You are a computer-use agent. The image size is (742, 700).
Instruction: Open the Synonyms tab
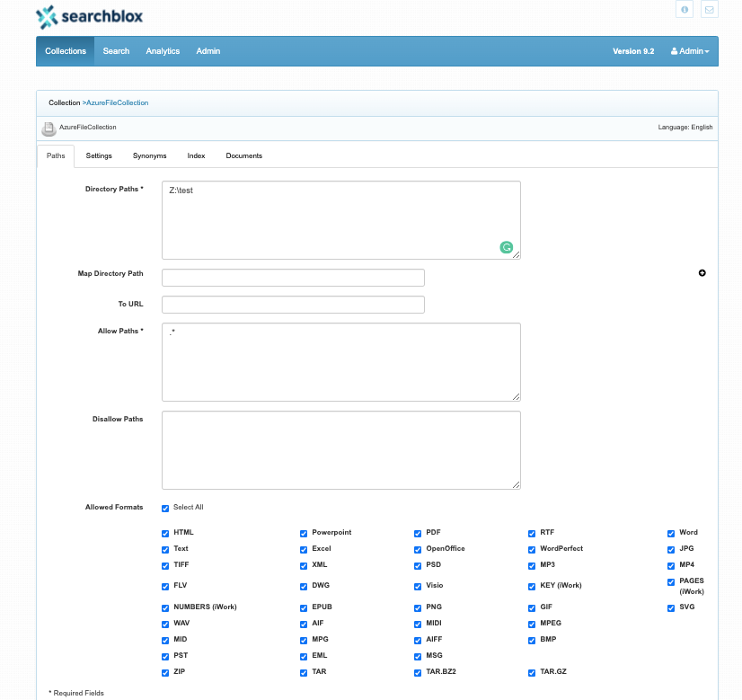(149, 155)
